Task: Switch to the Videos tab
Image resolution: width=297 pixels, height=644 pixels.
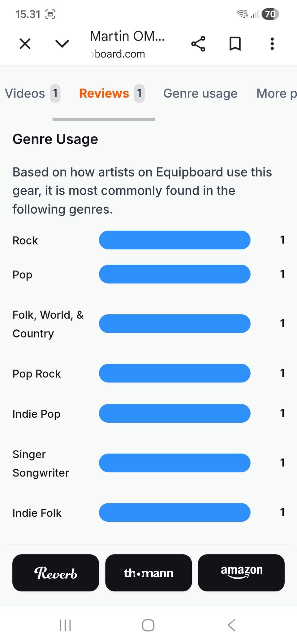Action: click(32, 93)
